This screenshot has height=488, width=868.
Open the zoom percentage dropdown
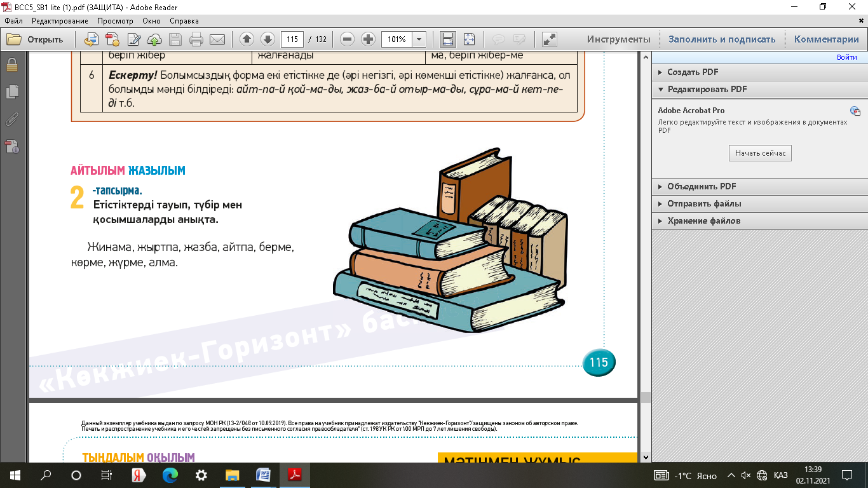click(419, 39)
